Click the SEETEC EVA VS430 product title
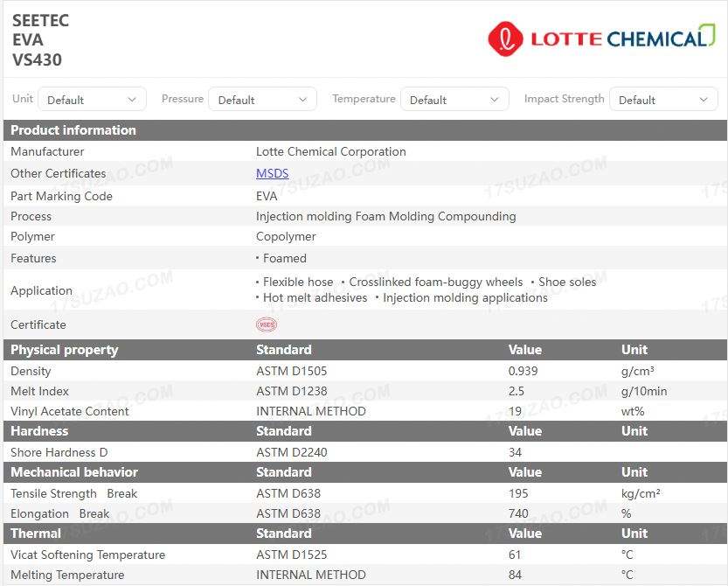 click(x=40, y=40)
